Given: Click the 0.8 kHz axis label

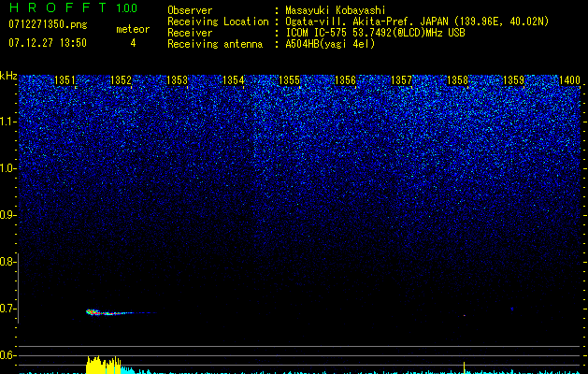Looking at the screenshot, I should [x=7, y=262].
